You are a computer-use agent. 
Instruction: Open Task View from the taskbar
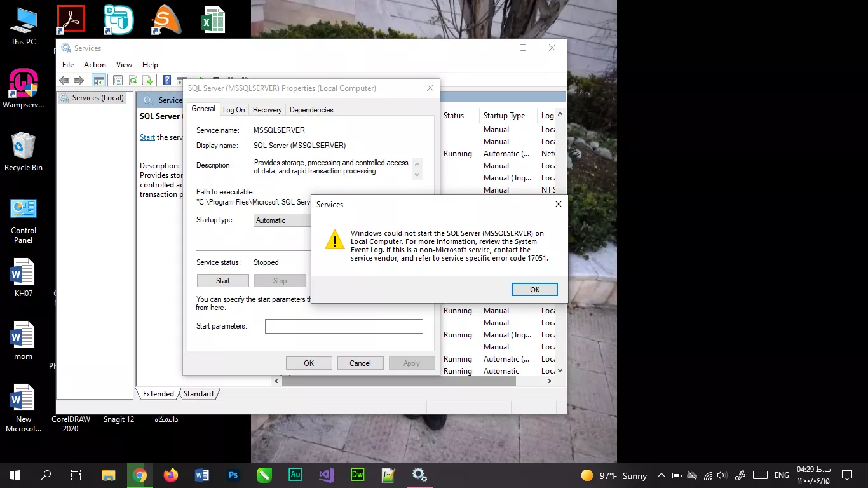(76, 475)
